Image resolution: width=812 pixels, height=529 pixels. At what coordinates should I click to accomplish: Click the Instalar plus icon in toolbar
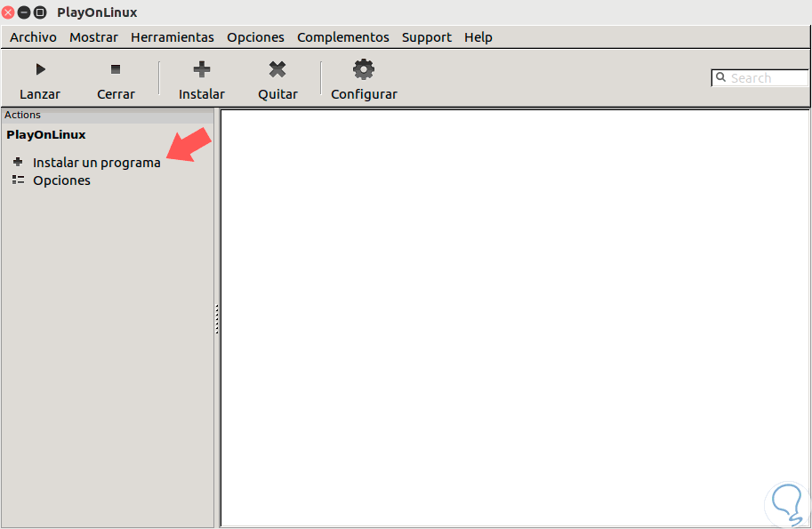point(202,69)
